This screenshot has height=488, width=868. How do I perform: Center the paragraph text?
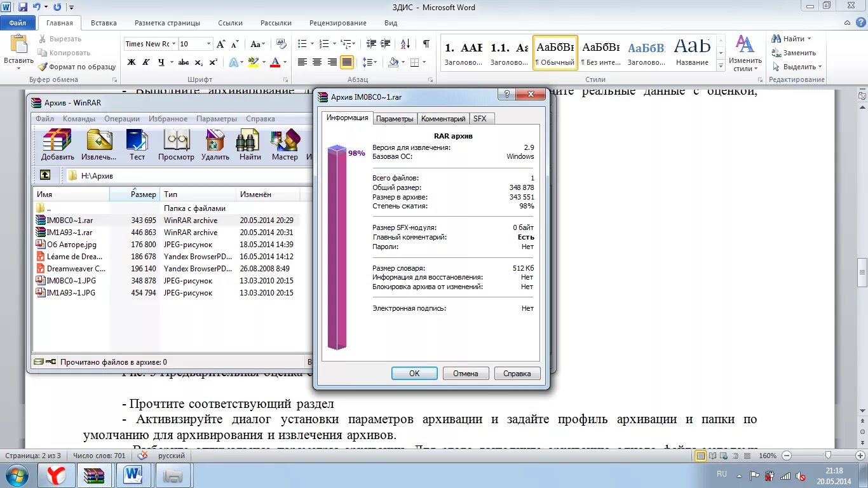317,62
